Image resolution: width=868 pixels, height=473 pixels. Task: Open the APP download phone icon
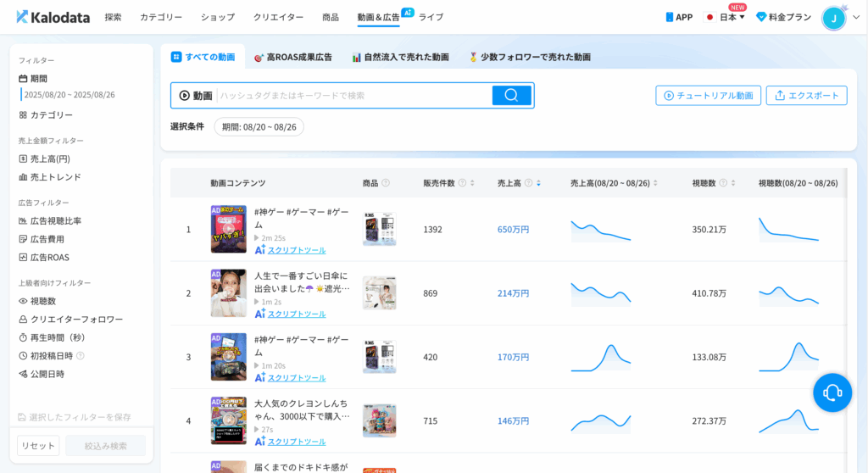tap(670, 17)
